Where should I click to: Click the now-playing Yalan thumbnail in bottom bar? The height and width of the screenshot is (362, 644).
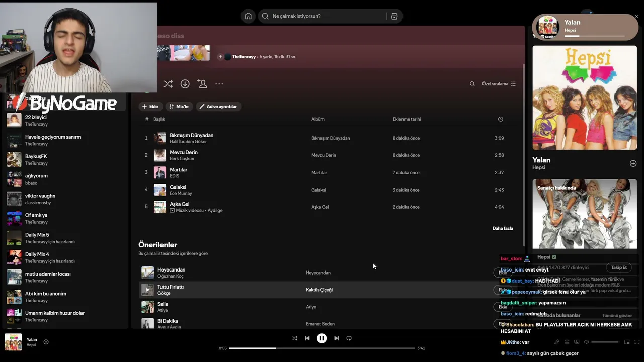coord(13,342)
